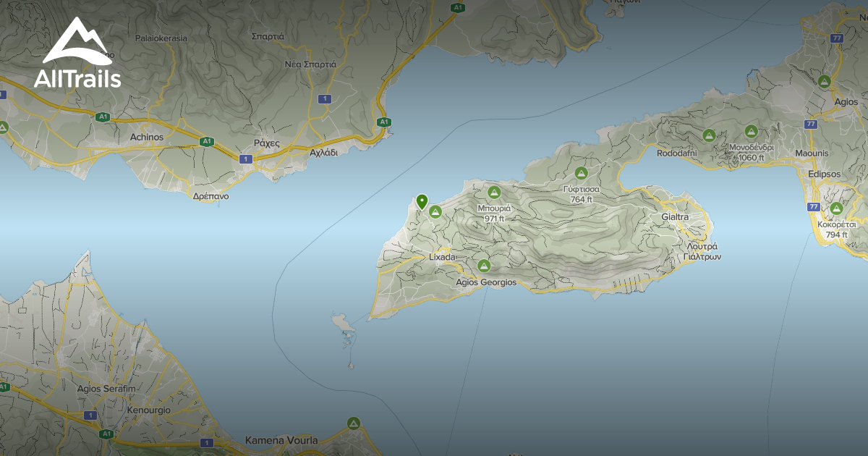The height and width of the screenshot is (456, 868).
Task: Click the green location pin near Lixada
Action: pyautogui.click(x=422, y=201)
